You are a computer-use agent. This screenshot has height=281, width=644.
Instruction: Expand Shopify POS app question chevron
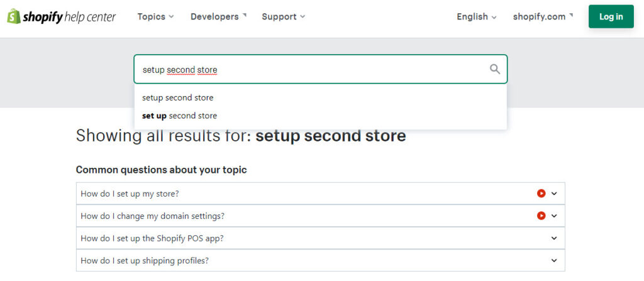click(x=554, y=238)
